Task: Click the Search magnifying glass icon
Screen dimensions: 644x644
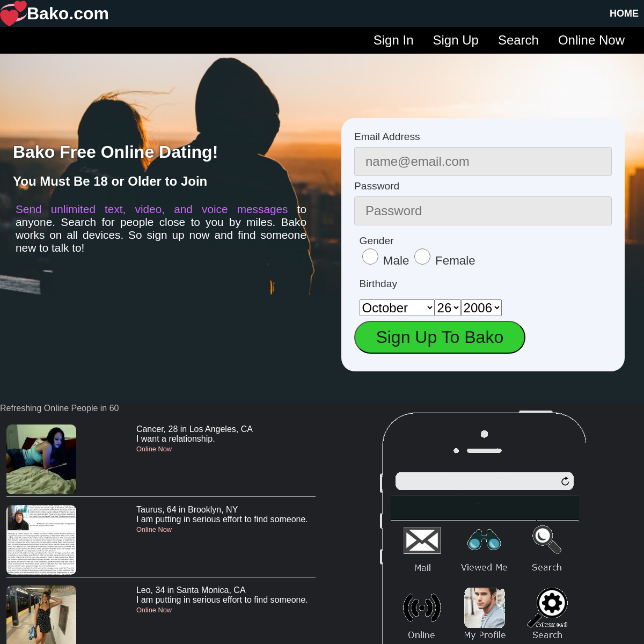Action: (546, 539)
